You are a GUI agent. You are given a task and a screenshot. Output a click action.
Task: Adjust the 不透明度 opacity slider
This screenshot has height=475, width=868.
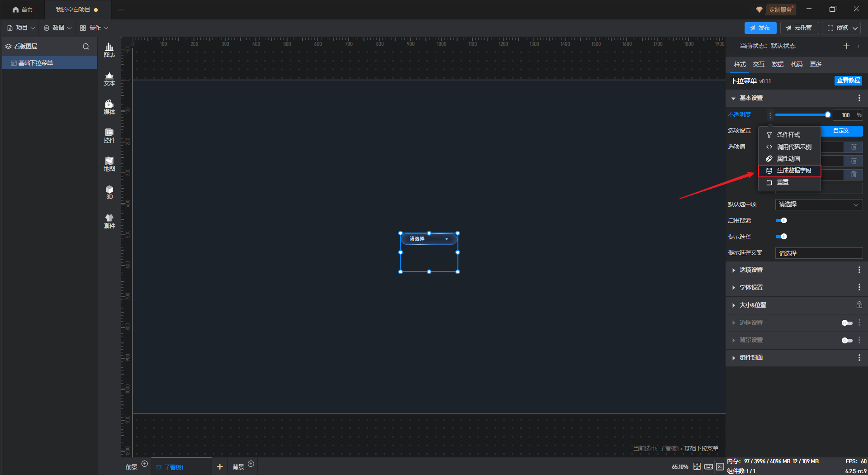pos(802,115)
